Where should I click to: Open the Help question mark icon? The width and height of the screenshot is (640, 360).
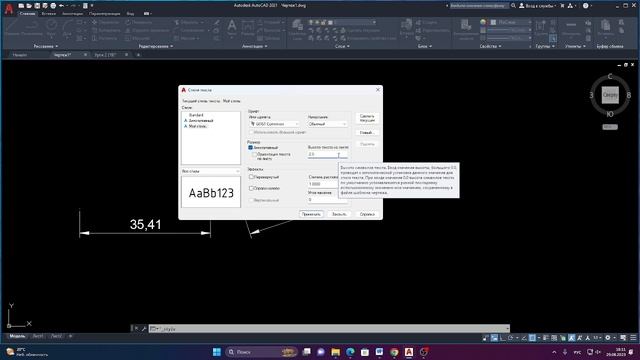coord(585,6)
